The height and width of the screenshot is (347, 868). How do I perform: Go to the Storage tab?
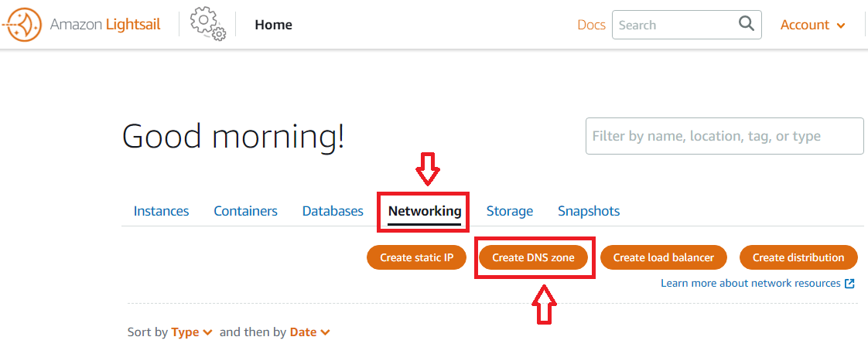coord(509,211)
